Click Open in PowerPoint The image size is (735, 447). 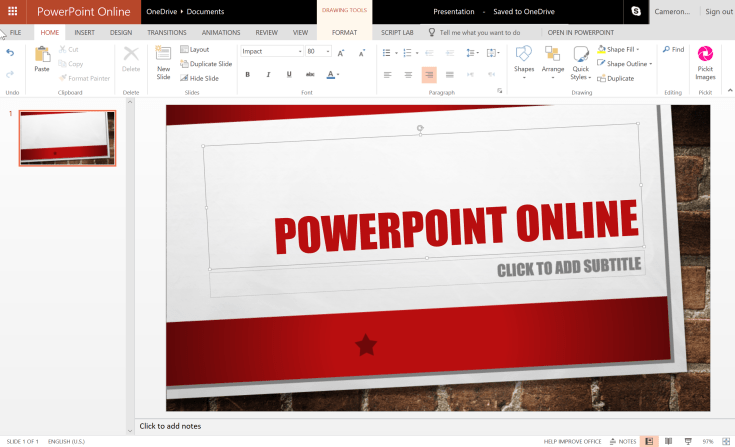580,32
